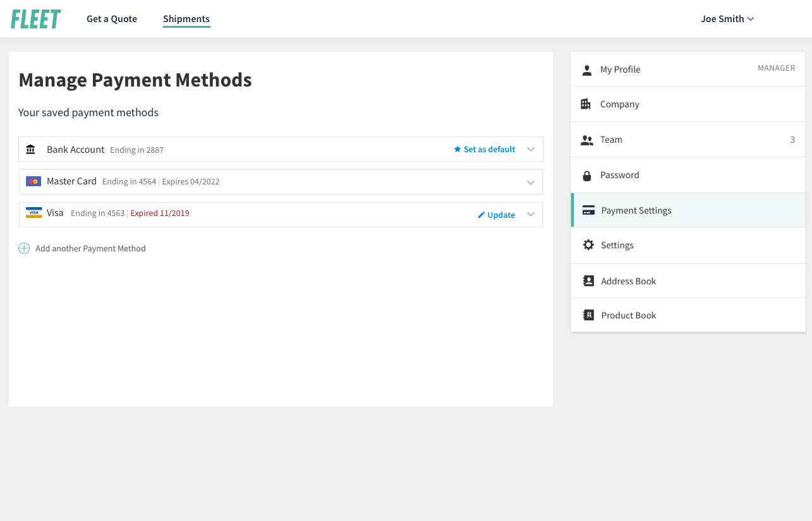Screen dimensions: 812x521
Task: Expand the Bank Account row chevron
Action: point(531,150)
